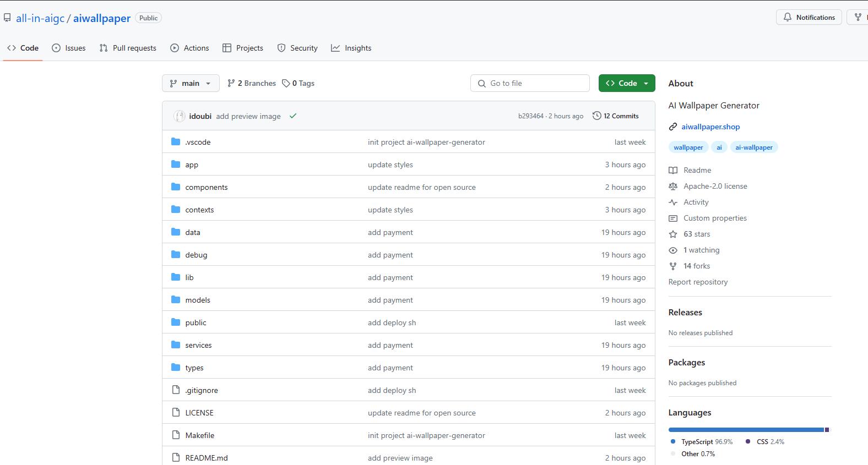Open the aiwallpaper.shop website link
This screenshot has height=465, width=868.
[x=710, y=127]
